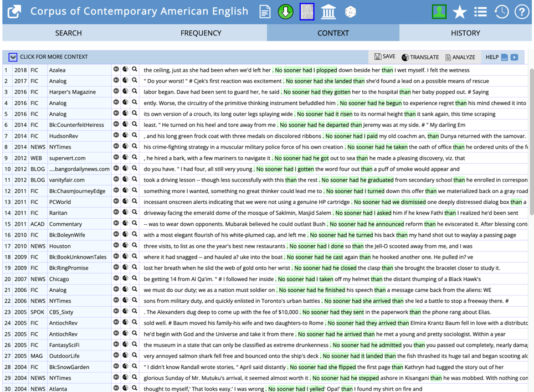Open the list menu icon in header
The image size is (534, 392).
480,12
